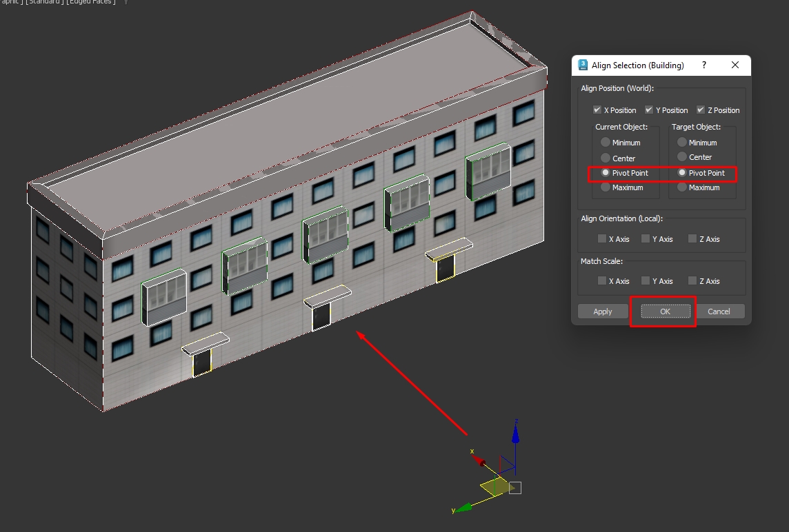Click the OK button
Image resolution: width=789 pixels, height=532 pixels.
pyautogui.click(x=666, y=311)
